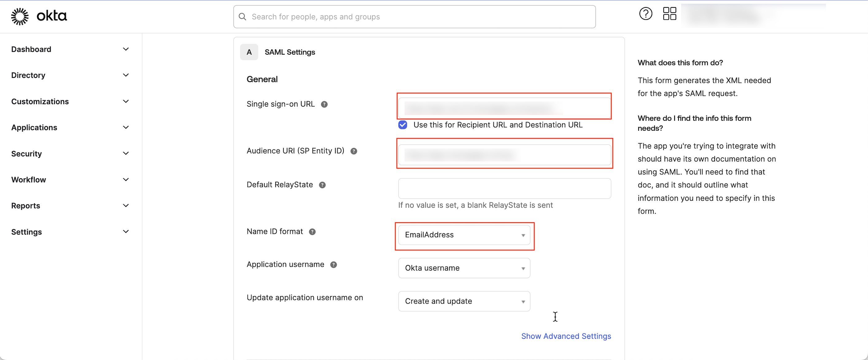
Task: Click help icon beside Default RelayState
Action: pyautogui.click(x=322, y=185)
